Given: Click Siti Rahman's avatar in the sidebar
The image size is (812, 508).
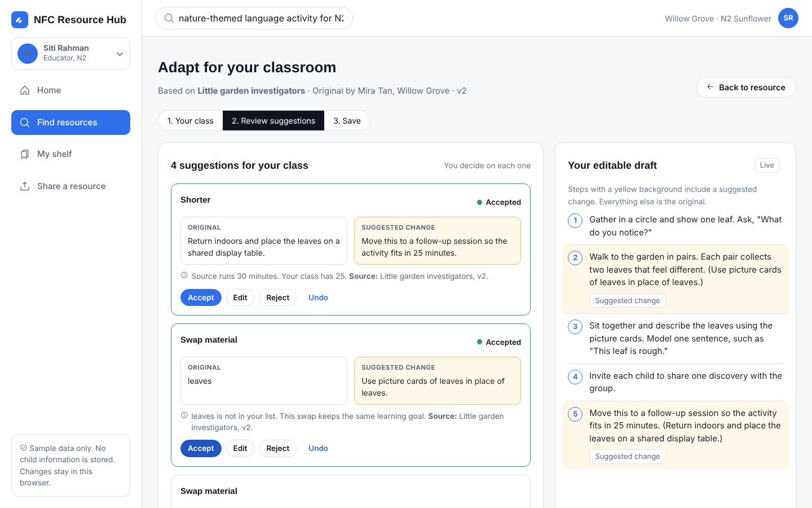Looking at the screenshot, I should tap(28, 54).
